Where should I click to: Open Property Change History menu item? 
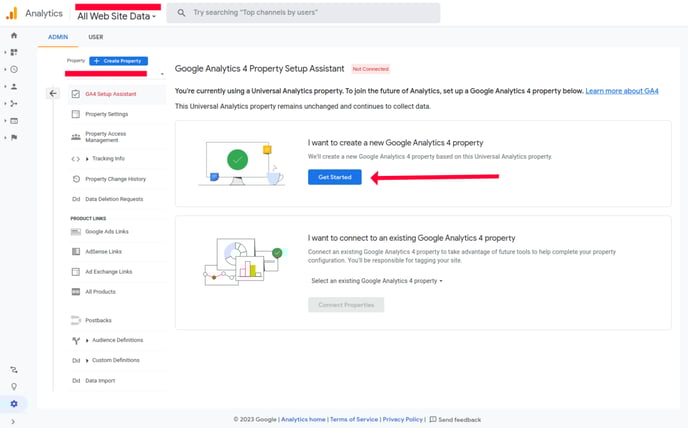tap(117, 179)
